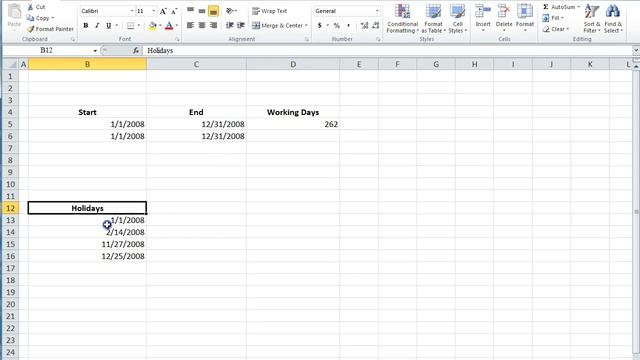Click Decrease Indent icon

(230, 25)
